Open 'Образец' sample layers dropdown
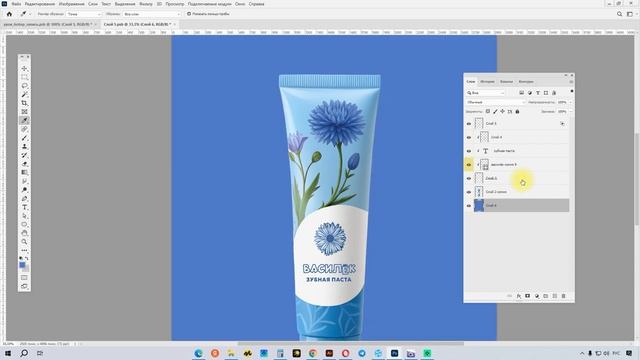Image resolution: width=640 pixels, height=360 pixels. 151,14
